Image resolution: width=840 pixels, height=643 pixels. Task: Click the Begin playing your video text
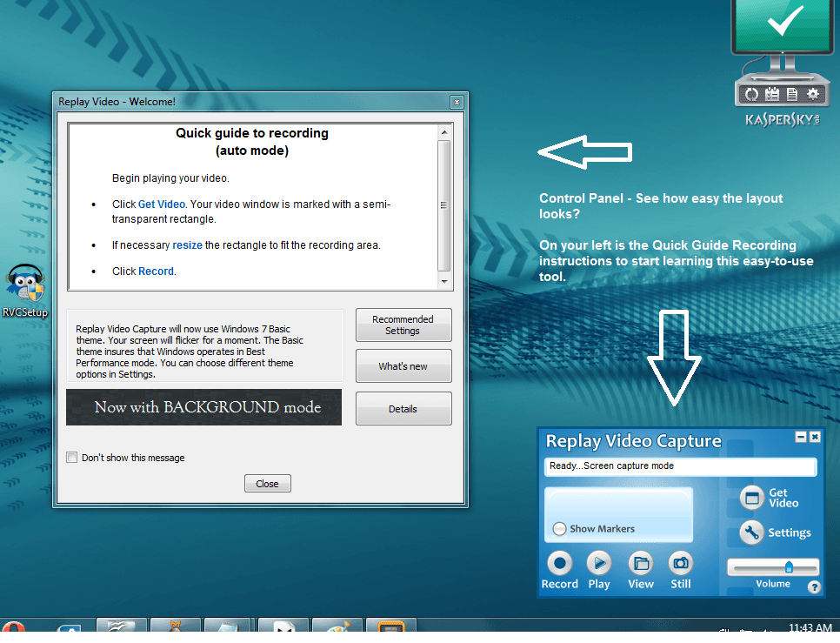(170, 178)
